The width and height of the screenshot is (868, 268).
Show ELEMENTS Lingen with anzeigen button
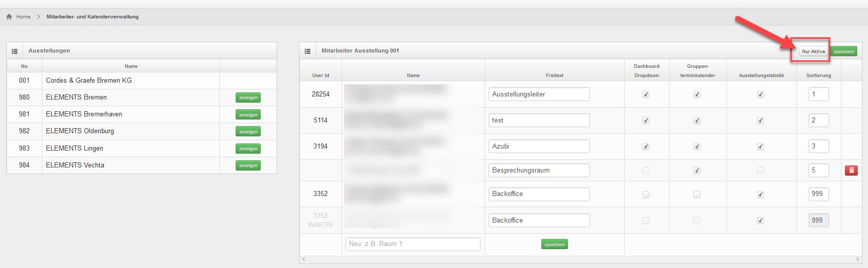tap(248, 149)
